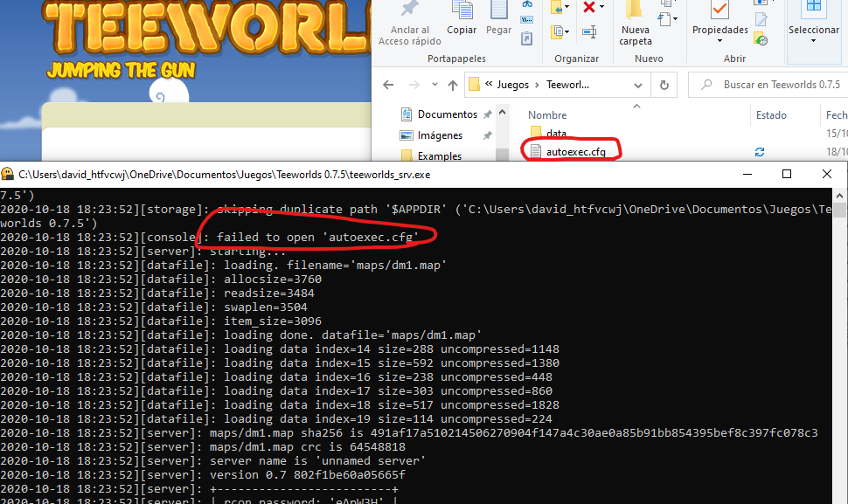
Task: Click the "server]: starting..." console line
Action: [143, 252]
